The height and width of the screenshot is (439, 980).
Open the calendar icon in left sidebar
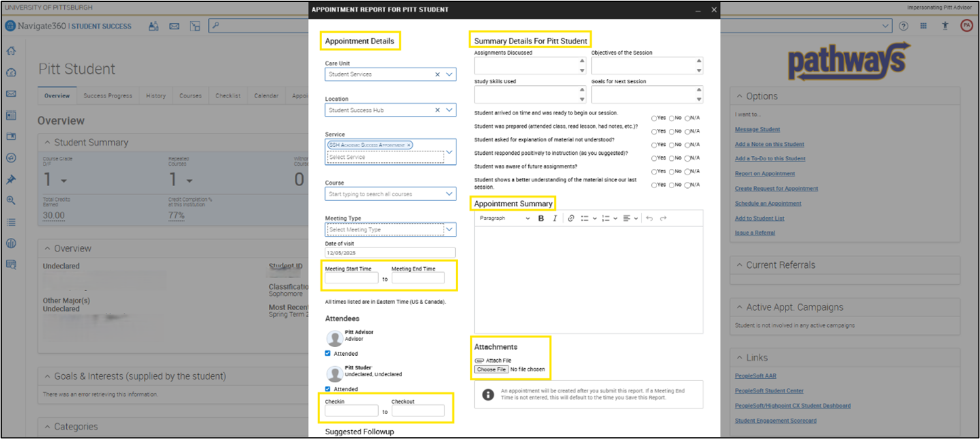click(11, 115)
